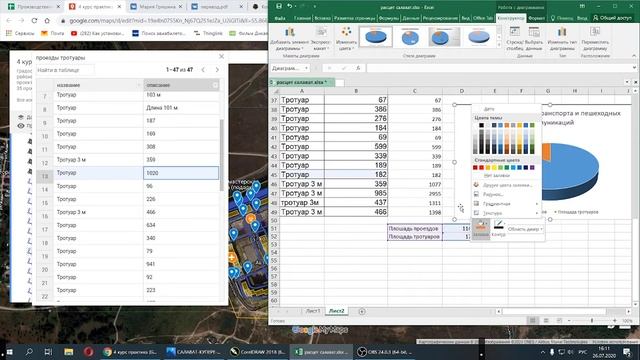The image size is (640, 360).
Task: Go to Chrome home page
Action: coord(47,20)
